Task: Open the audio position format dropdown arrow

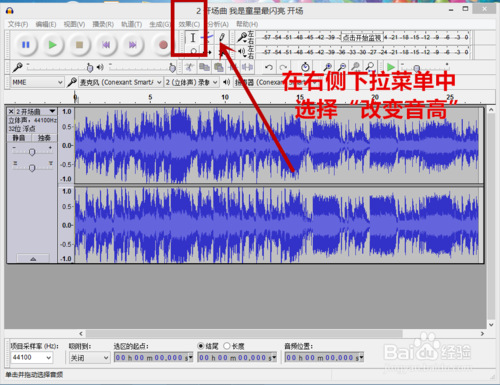Action: tap(361, 358)
